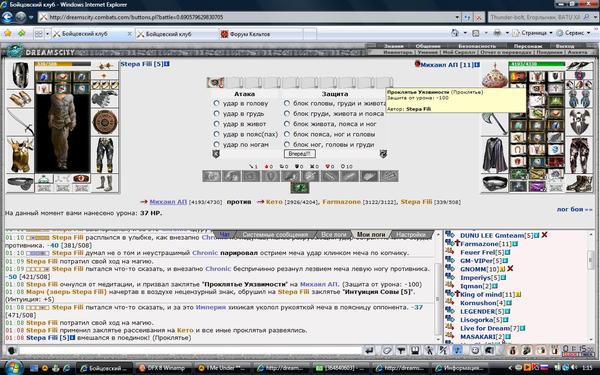Viewport: 600px width, 375px height.
Task: Click the chat message input field
Action: (191, 350)
